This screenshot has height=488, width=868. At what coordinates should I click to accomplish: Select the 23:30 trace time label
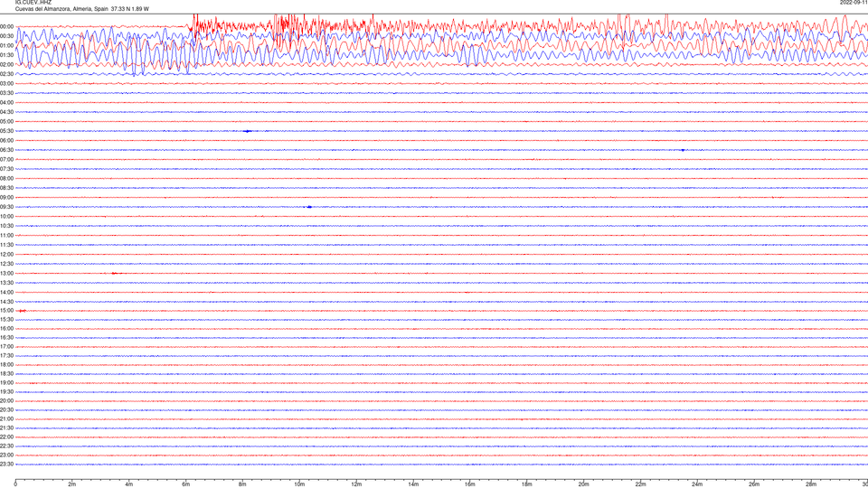tap(6, 465)
